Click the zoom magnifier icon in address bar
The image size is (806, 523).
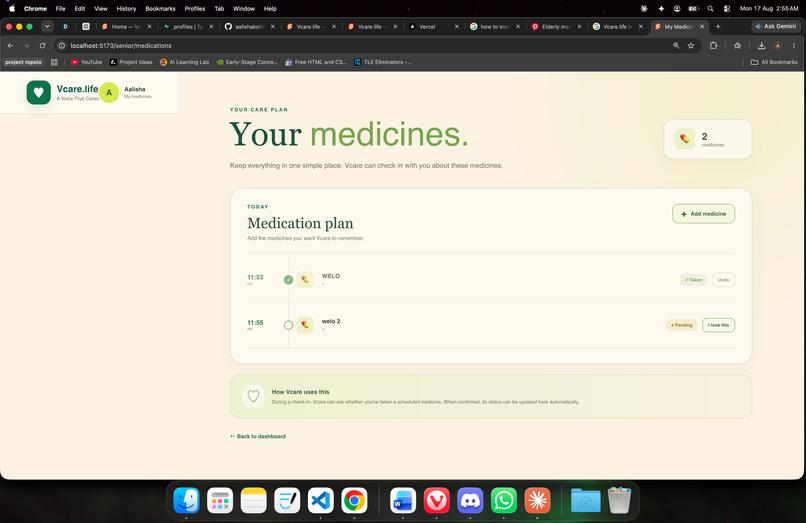pos(676,46)
